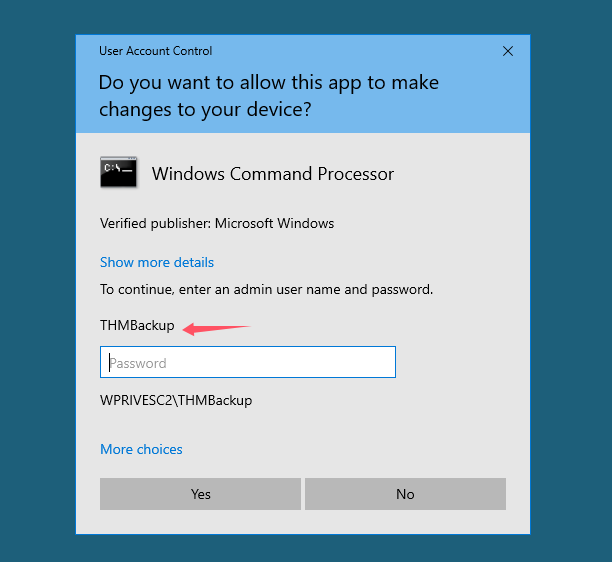Open More choices for other accounts
Image resolution: width=612 pixels, height=562 pixels.
tap(141, 449)
